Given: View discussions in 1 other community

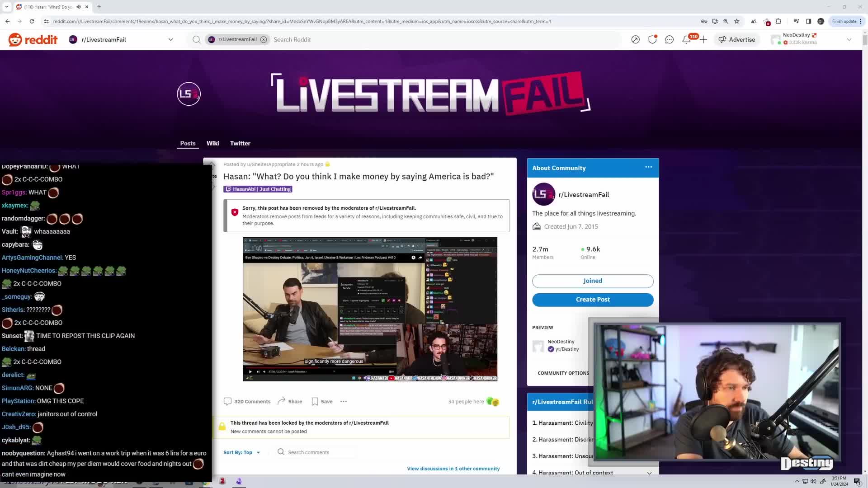Looking at the screenshot, I should 453,469.
